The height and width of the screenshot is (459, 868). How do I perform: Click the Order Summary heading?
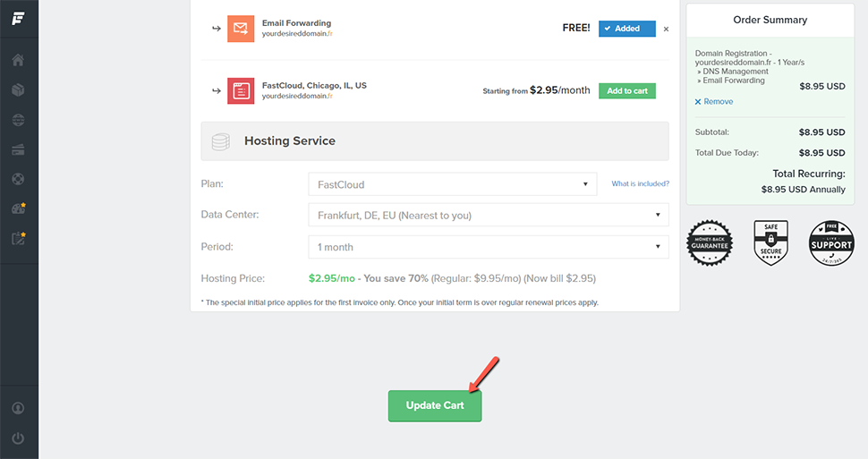click(x=770, y=20)
